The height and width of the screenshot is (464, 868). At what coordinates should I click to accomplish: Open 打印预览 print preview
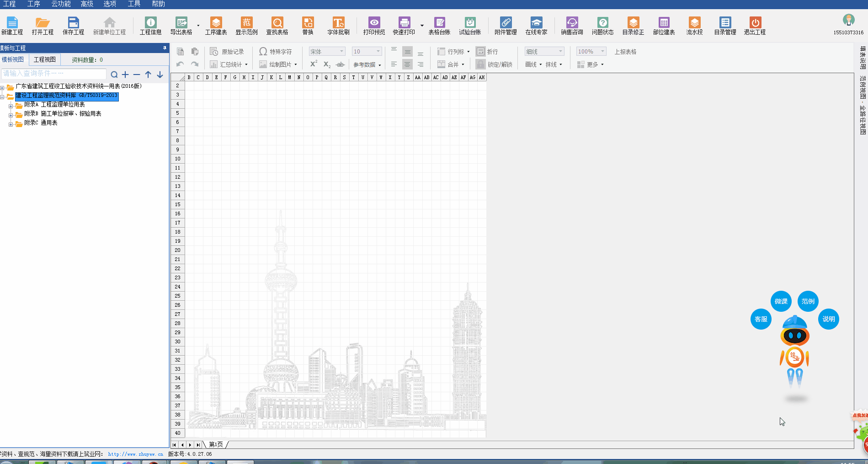374,26
